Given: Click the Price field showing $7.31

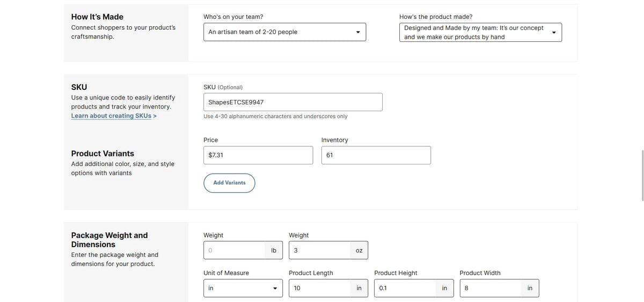Looking at the screenshot, I should [258, 155].
